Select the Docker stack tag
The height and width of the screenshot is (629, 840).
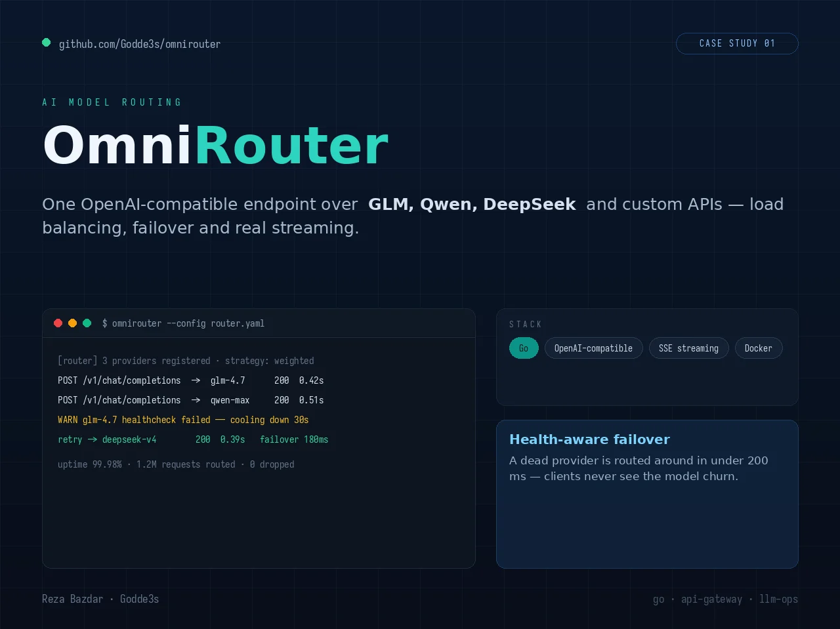(759, 348)
